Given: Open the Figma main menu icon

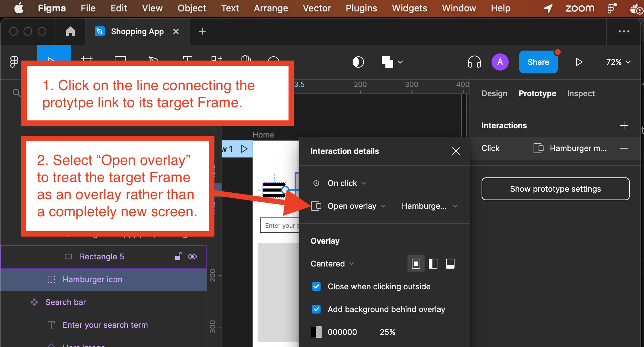Looking at the screenshot, I should [x=14, y=62].
